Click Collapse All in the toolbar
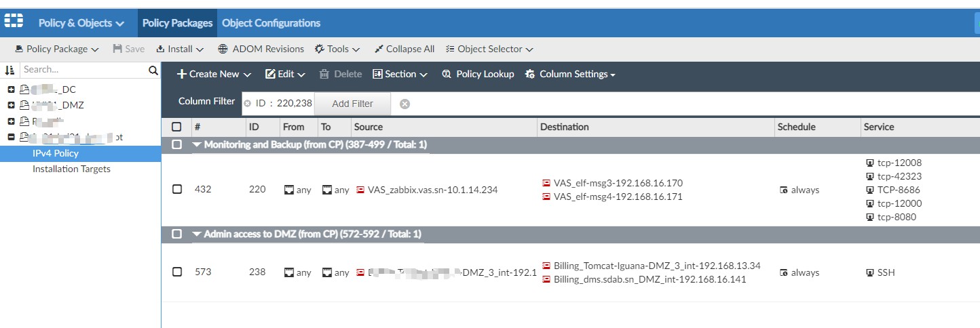 (404, 49)
